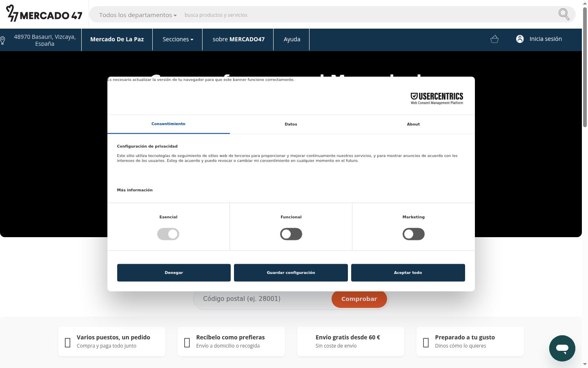Open the chat support bubble
Image resolution: width=588 pixels, height=368 pixels.
click(x=562, y=348)
